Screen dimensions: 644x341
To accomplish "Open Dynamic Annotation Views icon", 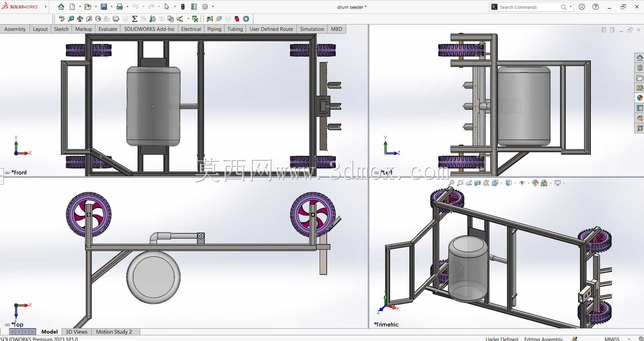I will point(486,183).
